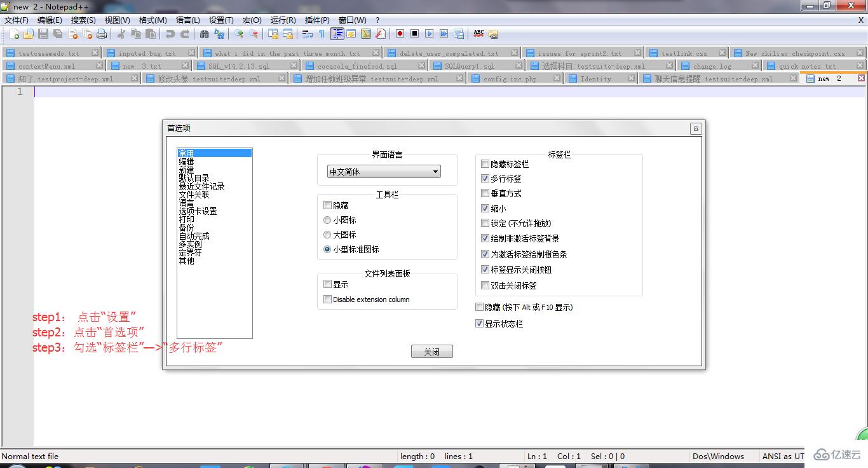Close the testcasemedo.txt tab

(95, 53)
